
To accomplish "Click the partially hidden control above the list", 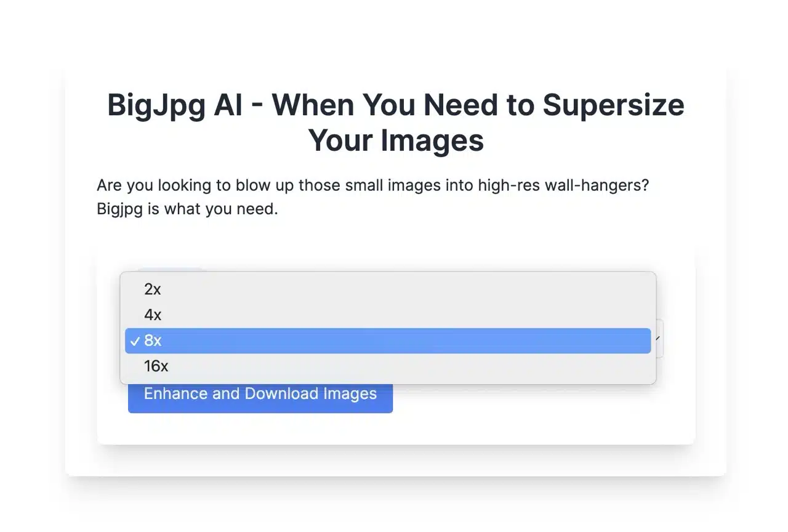I will (171, 270).
